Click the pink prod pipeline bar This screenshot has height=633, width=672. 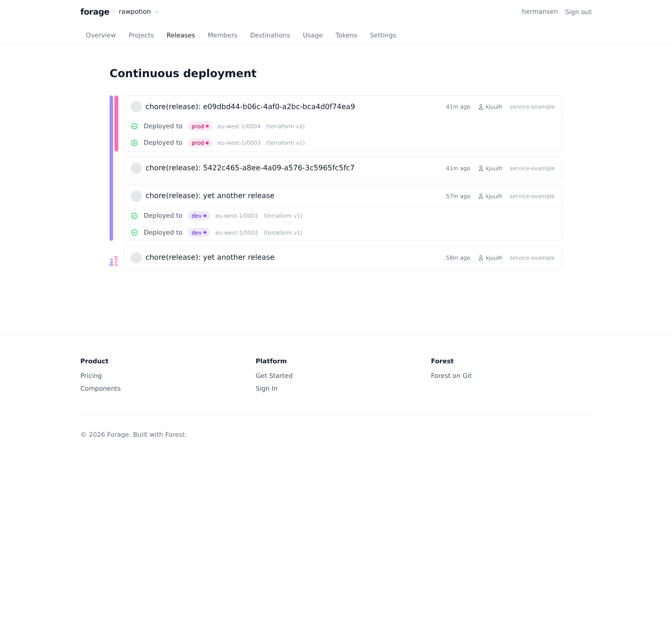[116, 123]
